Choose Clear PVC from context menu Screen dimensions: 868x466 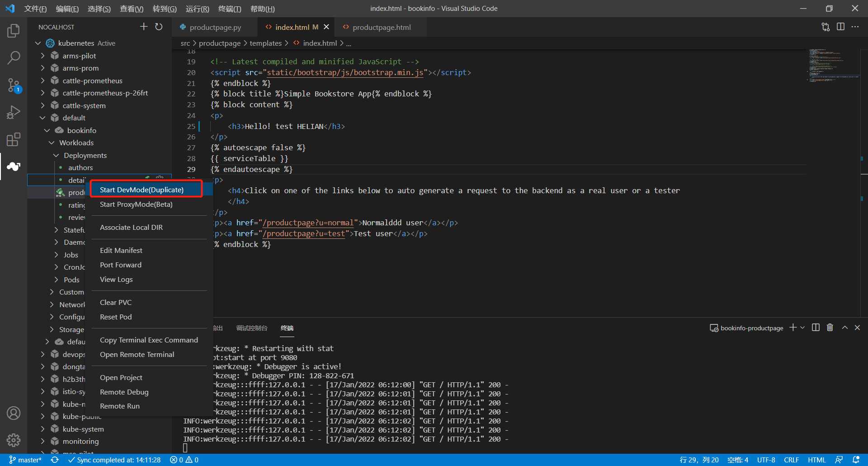(x=149, y=302)
